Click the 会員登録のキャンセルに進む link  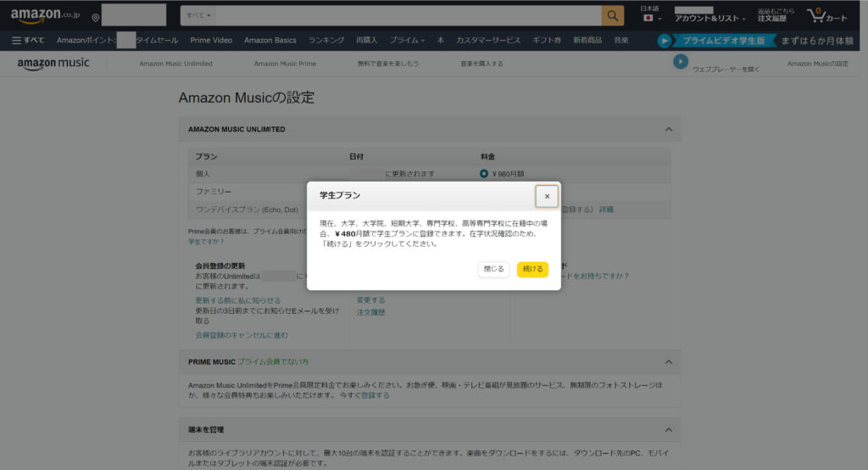click(x=241, y=335)
